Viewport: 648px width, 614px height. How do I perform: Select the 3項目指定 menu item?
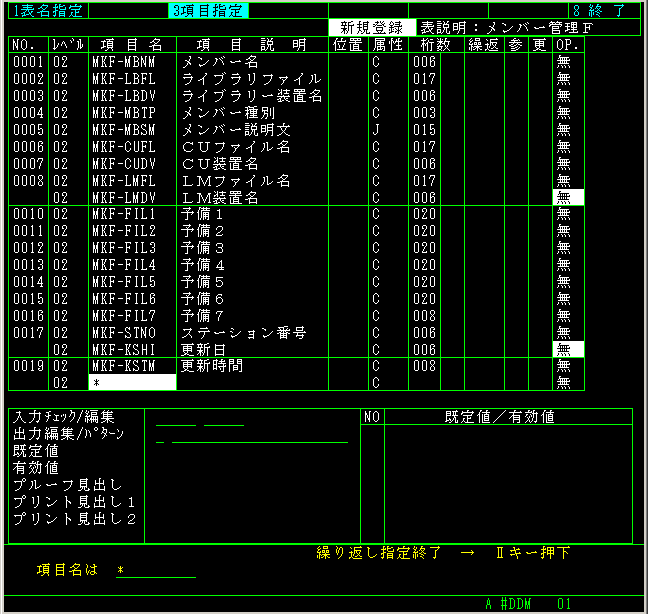coord(208,11)
